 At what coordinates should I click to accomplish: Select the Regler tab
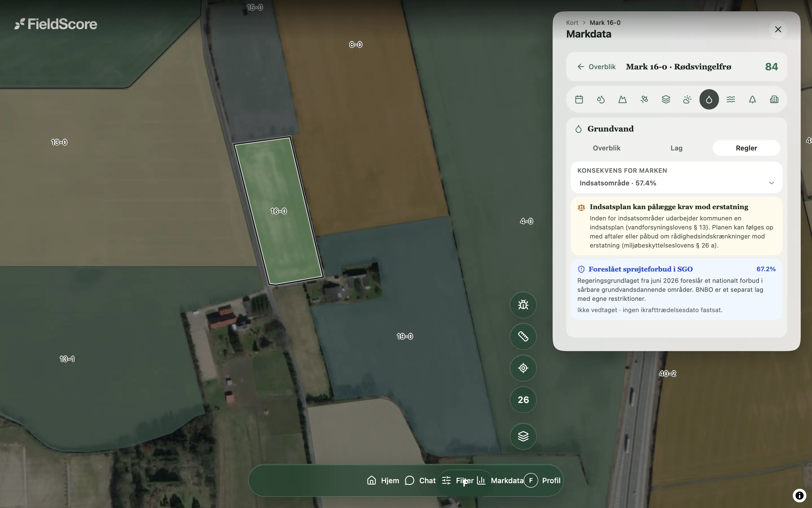click(x=746, y=148)
